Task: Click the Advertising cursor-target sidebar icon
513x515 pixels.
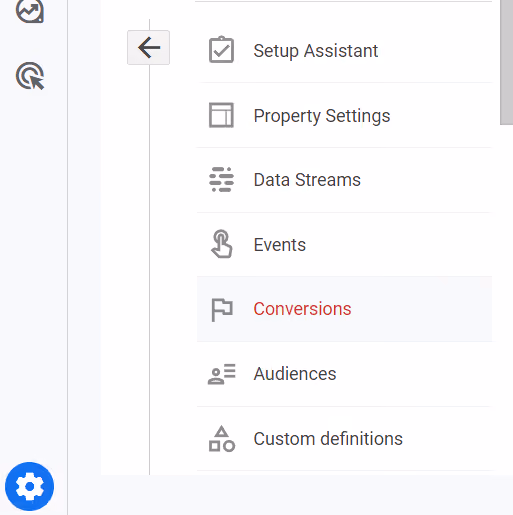Action: click(x=30, y=76)
